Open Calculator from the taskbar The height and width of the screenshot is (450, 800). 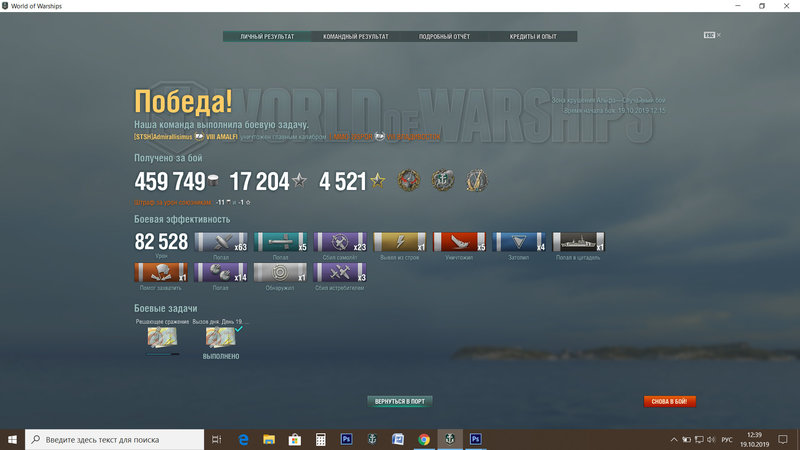click(320, 439)
